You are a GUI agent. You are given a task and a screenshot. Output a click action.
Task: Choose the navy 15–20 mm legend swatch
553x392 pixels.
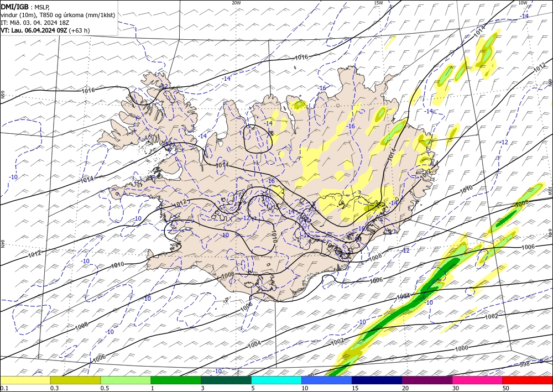click(x=377, y=380)
